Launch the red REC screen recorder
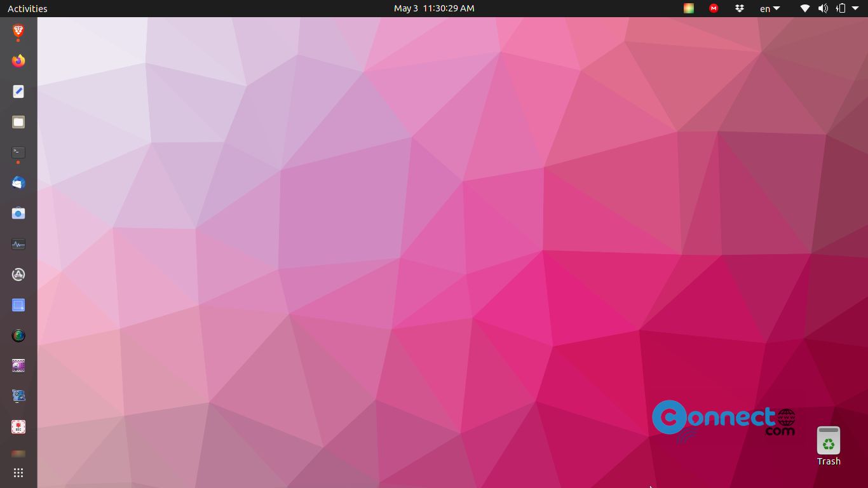868x488 pixels. coord(18,427)
